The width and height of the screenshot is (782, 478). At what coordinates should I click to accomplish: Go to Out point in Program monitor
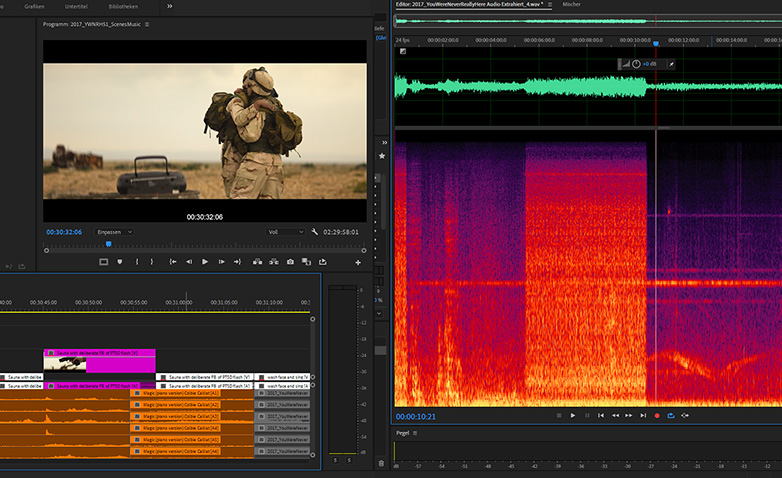237,262
